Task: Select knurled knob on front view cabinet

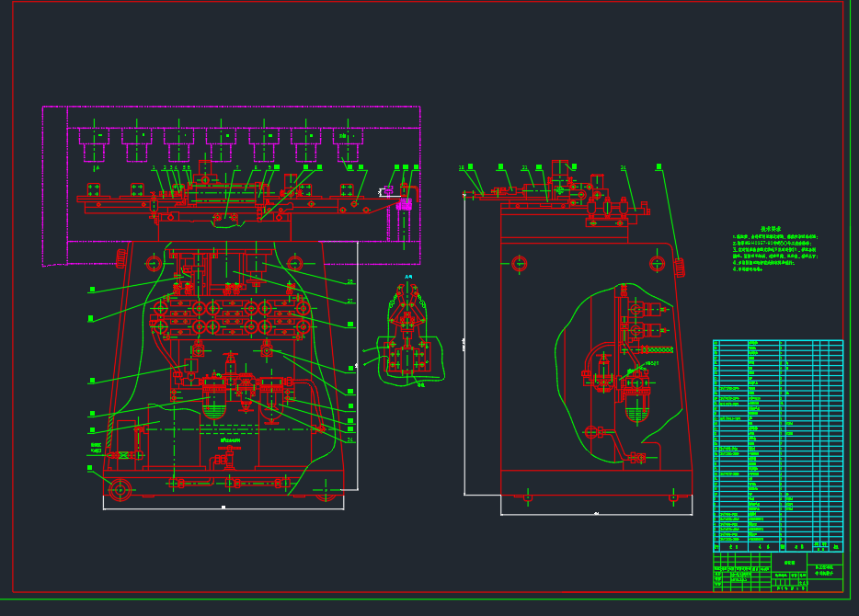Action: 121,258
